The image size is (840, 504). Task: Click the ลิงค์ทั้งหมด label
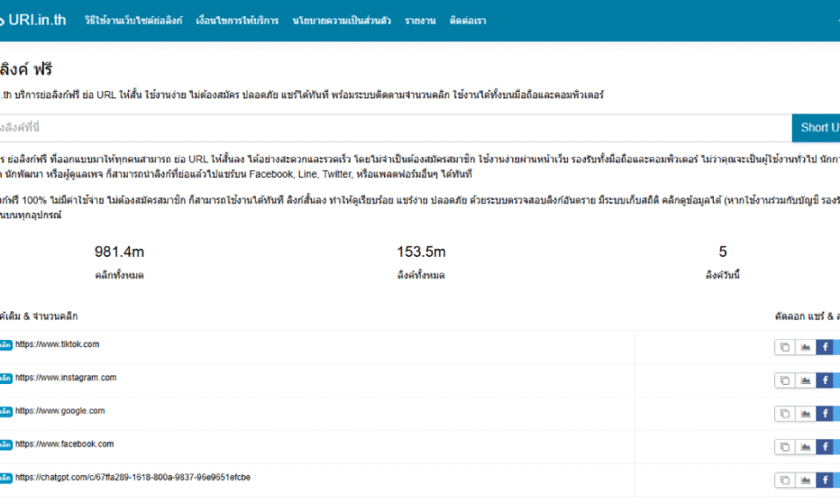[x=421, y=275]
